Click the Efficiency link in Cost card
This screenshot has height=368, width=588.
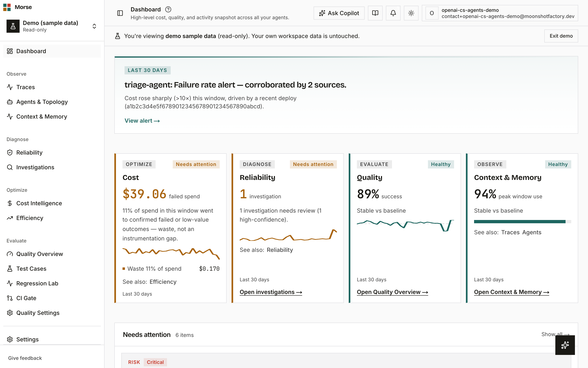click(x=163, y=282)
